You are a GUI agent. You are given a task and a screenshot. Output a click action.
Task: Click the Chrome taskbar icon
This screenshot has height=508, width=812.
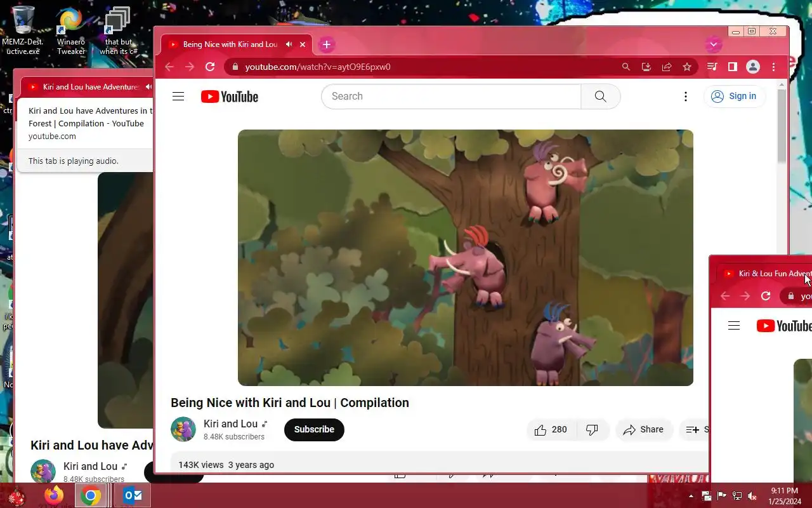[x=91, y=495]
